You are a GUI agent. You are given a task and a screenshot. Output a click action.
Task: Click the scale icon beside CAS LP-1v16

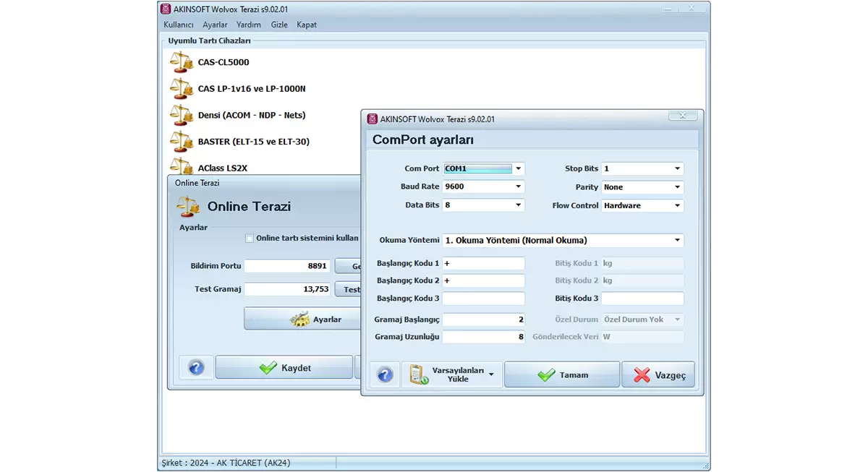coord(181,89)
